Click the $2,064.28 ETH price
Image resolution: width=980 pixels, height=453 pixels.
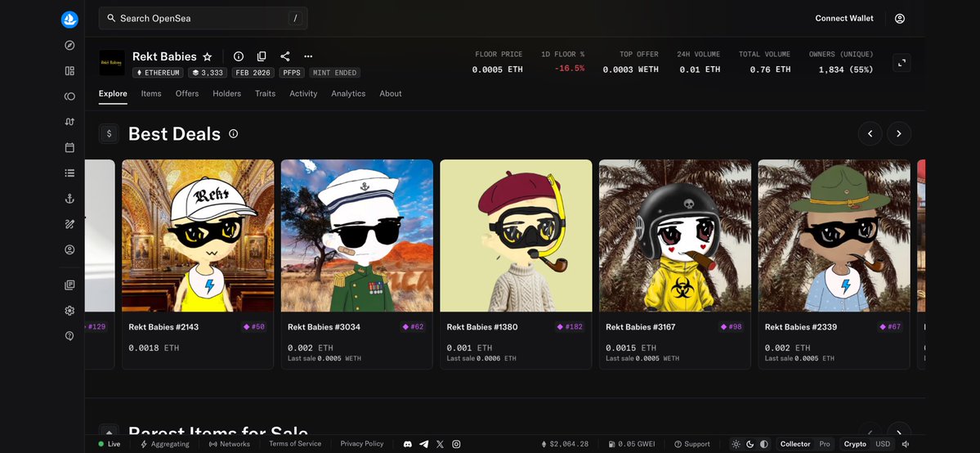coord(565,444)
